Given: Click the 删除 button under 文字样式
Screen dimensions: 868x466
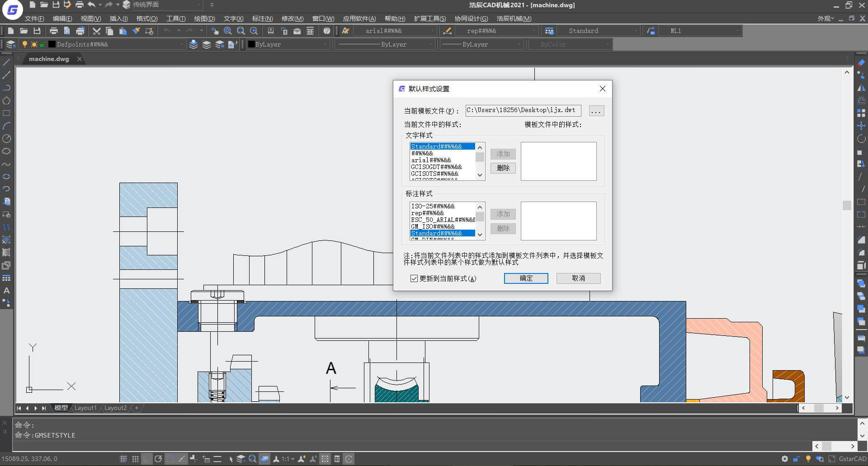Looking at the screenshot, I should (503, 168).
